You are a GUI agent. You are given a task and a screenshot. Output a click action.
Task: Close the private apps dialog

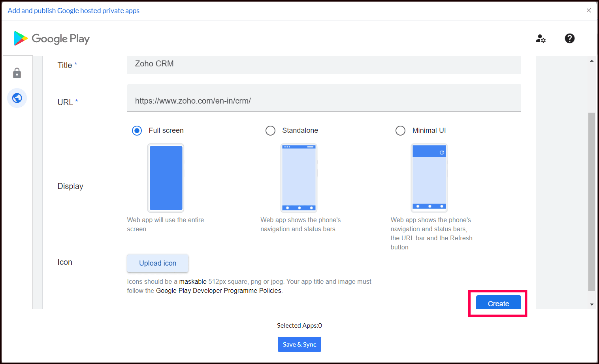click(x=589, y=11)
